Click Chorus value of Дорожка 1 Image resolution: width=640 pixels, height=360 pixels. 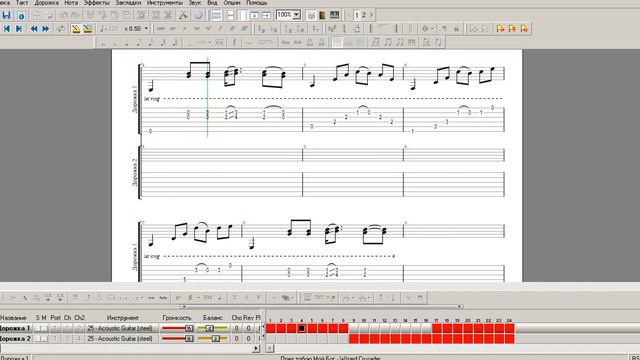click(x=236, y=328)
